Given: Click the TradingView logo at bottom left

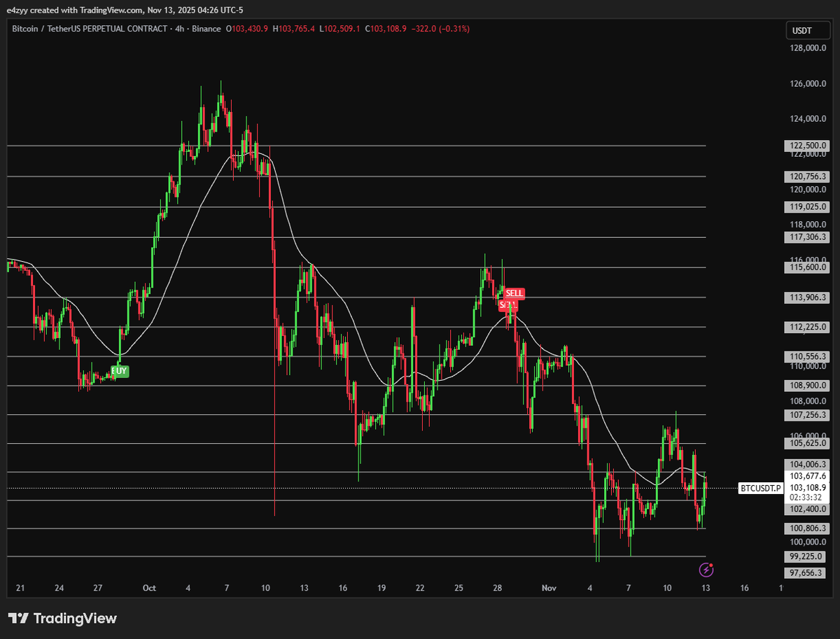Looking at the screenshot, I should [x=63, y=618].
